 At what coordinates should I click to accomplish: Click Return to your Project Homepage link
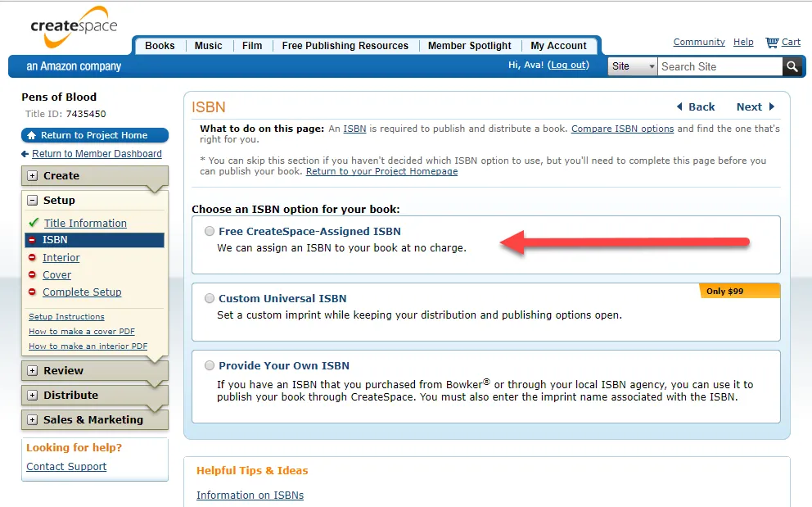[381, 171]
